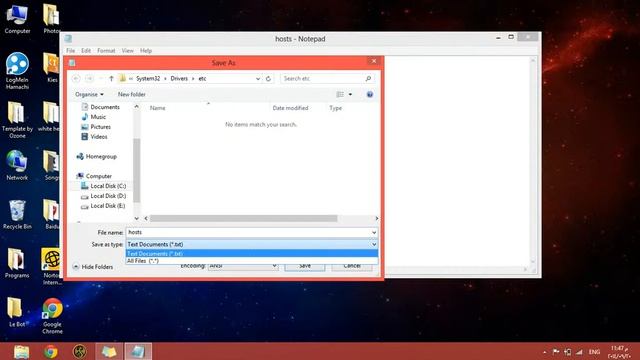Viewport: 640px width, 360px height.
Task: Click the Cancel button
Action: (352, 267)
